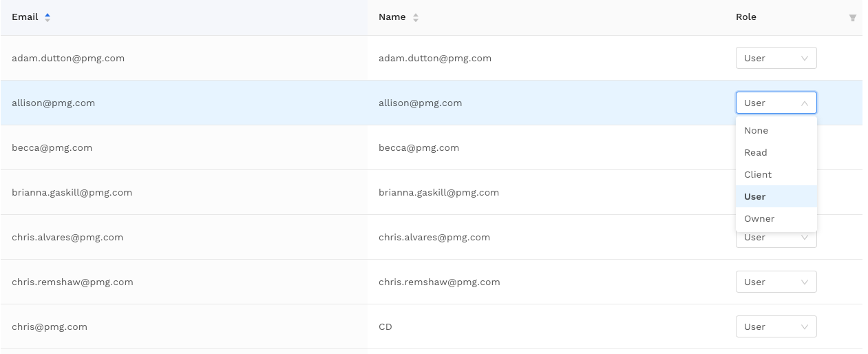Open role selector for chris@pmg.com row
This screenshot has width=868, height=354.
(776, 326)
